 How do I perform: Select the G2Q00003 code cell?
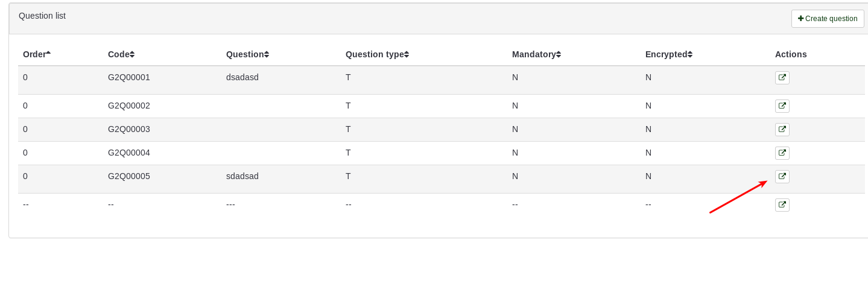(x=129, y=129)
